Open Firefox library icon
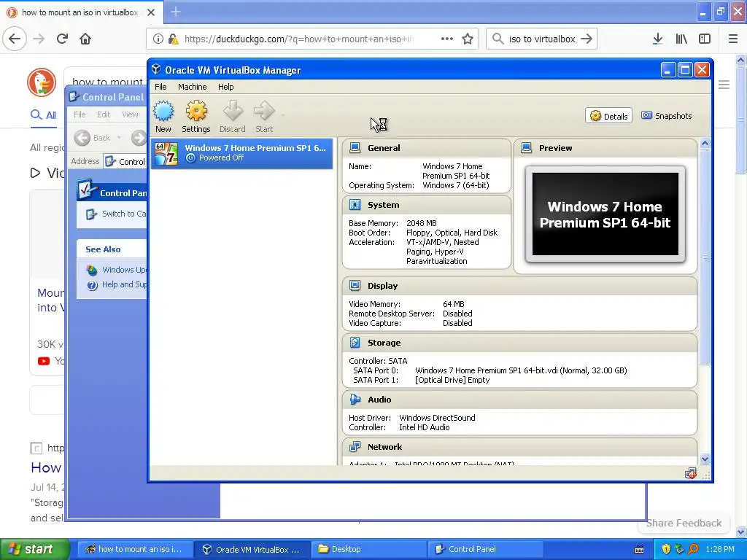 point(681,39)
